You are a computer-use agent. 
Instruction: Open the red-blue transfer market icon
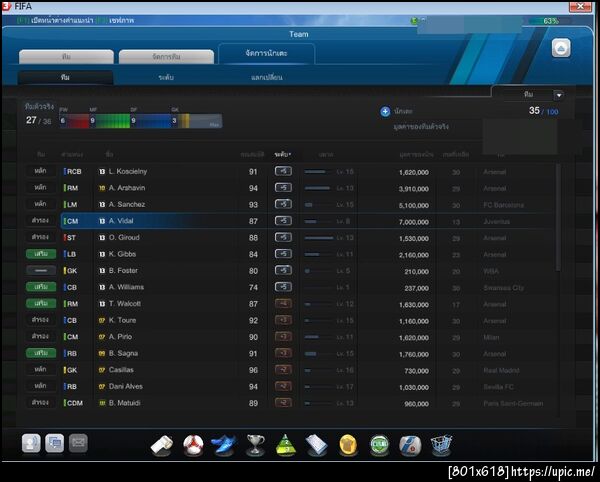pyautogui.click(x=410, y=445)
